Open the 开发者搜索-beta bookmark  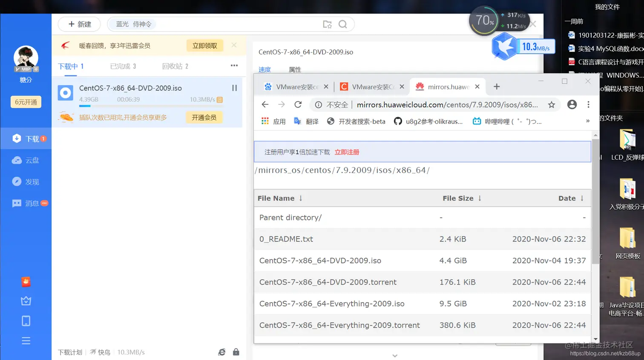click(x=356, y=121)
